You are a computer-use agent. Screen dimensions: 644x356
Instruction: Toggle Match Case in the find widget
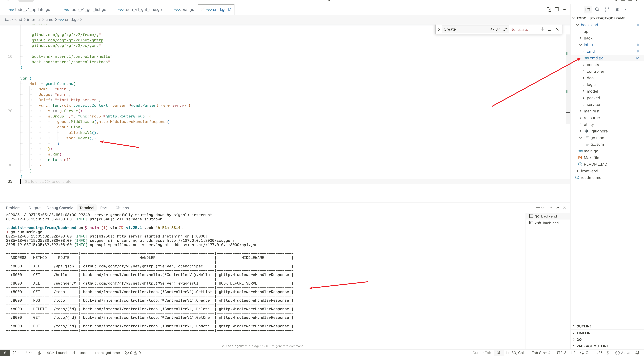pos(492,29)
